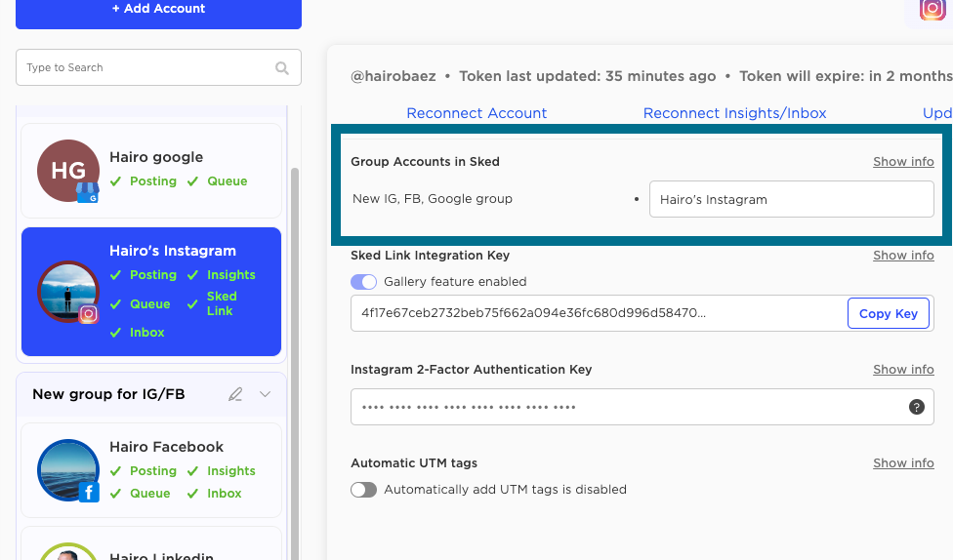Enable the Automatically add UTM tags toggle
953x560 pixels.
point(363,490)
